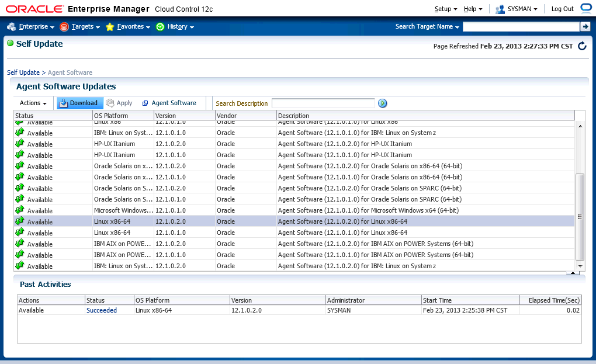This screenshot has width=596, height=364.
Task: Click status icon for Solaris x86-64 12.1.0.1.0 row
Action: (x=20, y=176)
